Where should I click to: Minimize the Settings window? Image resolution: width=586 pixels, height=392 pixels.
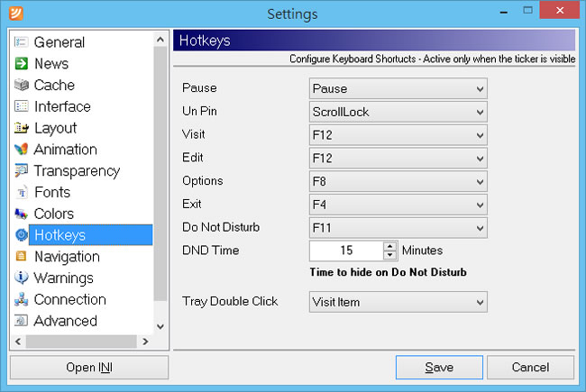(503, 11)
